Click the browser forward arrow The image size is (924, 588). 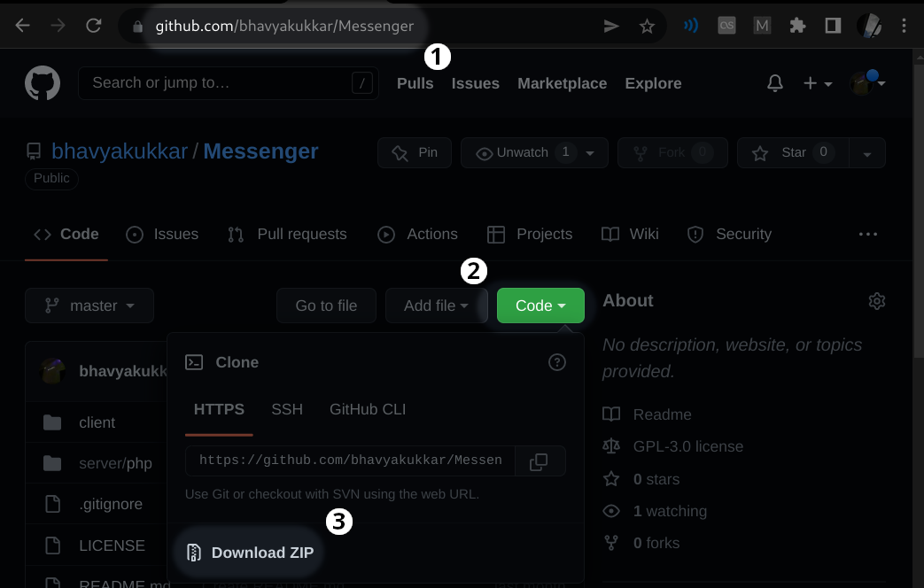(x=58, y=26)
